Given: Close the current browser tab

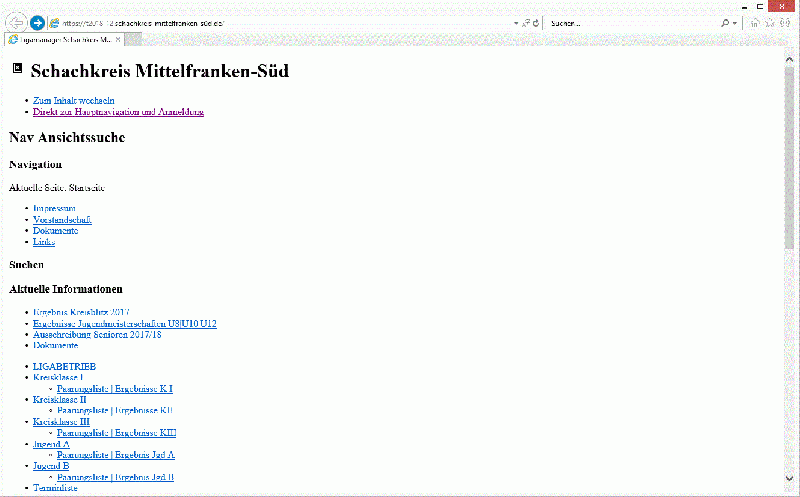Looking at the screenshot, I should [x=117, y=39].
